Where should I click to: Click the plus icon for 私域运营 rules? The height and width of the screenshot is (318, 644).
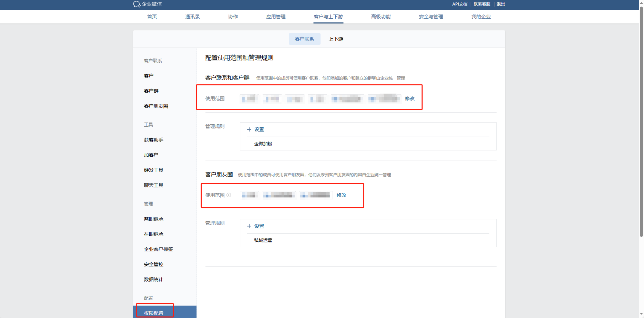249,226
